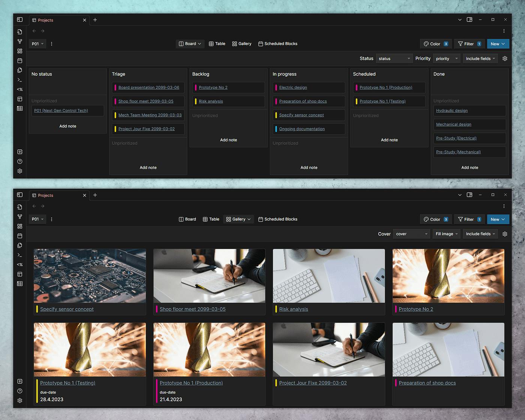Open the Color picker showing badge 3
Screen dimensions: 525x420
click(435, 43)
